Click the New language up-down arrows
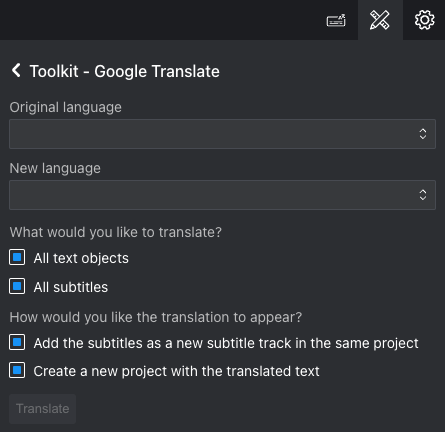The width and height of the screenshot is (445, 432). click(x=423, y=195)
